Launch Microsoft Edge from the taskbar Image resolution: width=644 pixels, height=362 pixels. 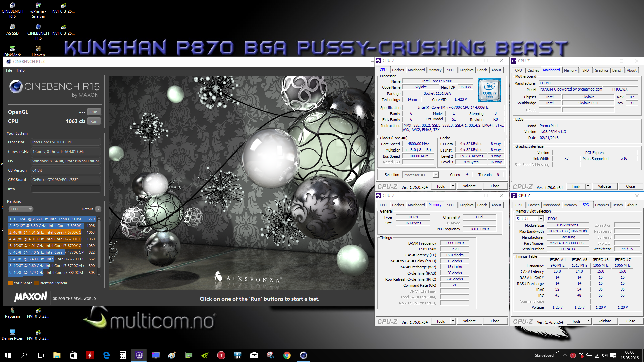click(106, 355)
